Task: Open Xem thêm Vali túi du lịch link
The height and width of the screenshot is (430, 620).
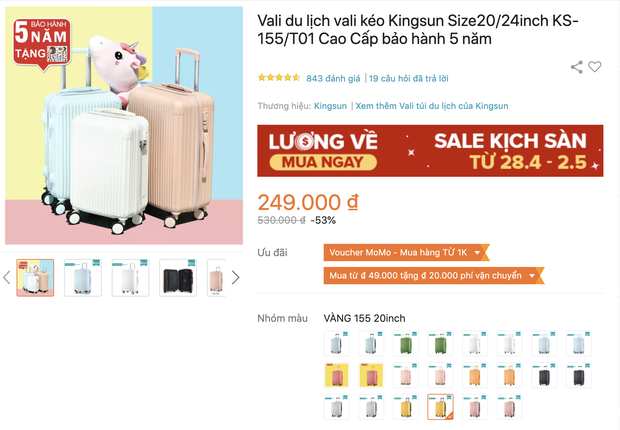Action: coord(431,106)
